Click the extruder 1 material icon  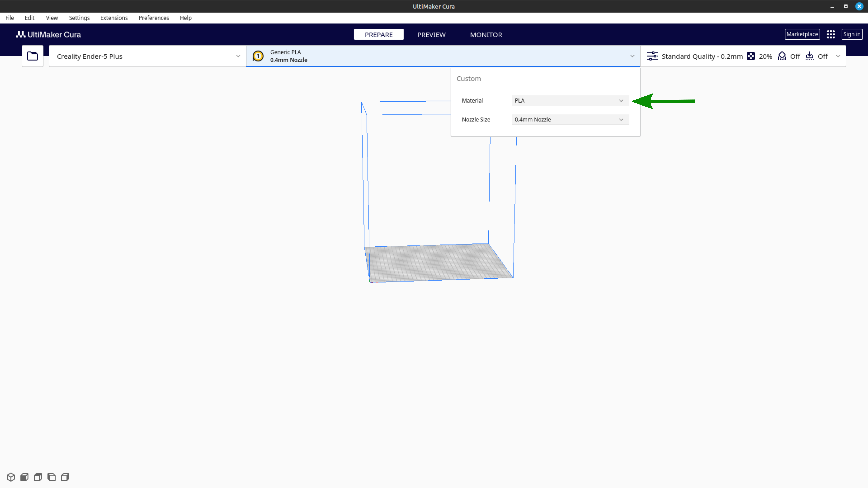pos(258,56)
